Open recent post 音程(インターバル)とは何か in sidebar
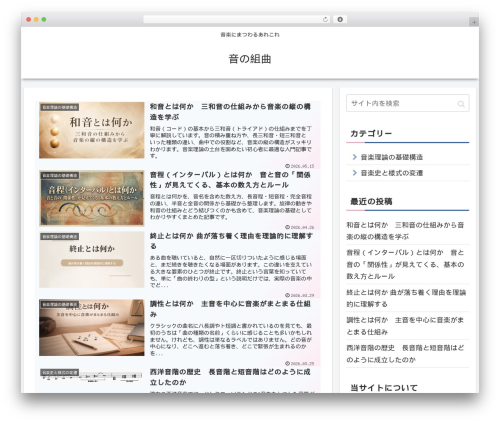 click(405, 264)
